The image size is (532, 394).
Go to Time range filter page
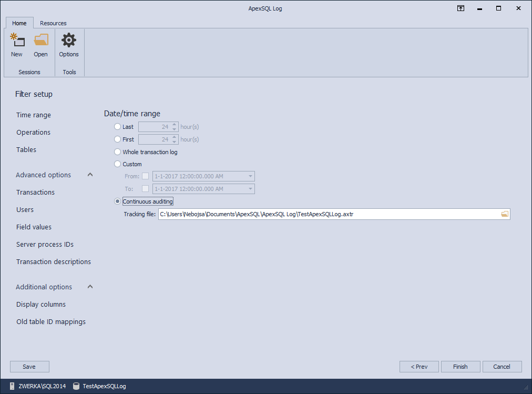click(34, 115)
